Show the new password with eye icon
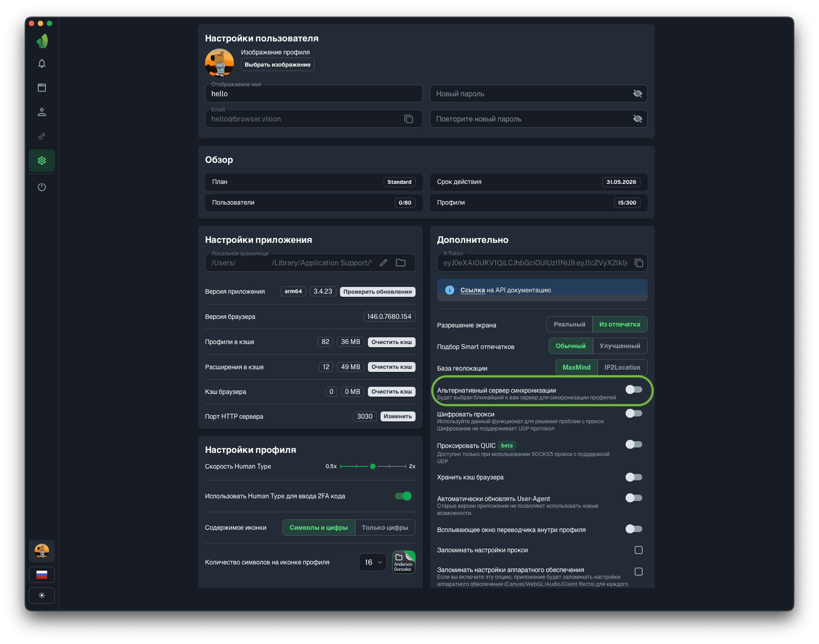This screenshot has width=819, height=644. coord(637,94)
